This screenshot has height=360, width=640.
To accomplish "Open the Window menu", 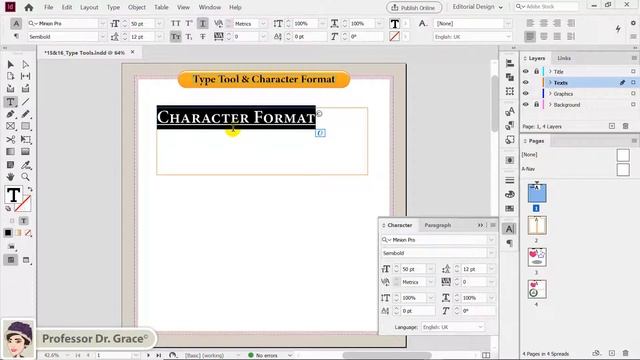I will (209, 7).
